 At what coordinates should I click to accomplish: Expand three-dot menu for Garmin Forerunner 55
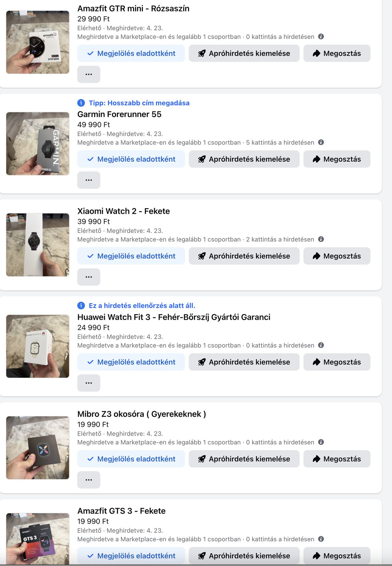point(88,180)
